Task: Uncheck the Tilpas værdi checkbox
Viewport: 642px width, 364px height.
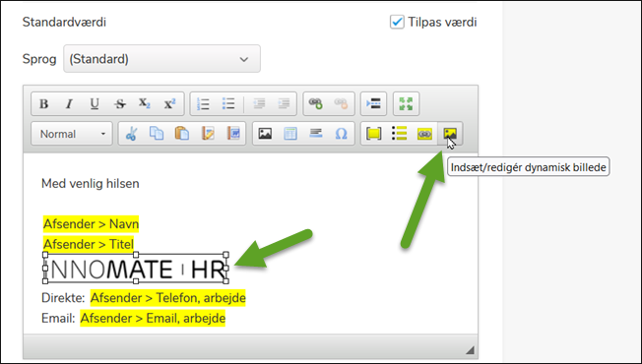Action: [x=397, y=22]
